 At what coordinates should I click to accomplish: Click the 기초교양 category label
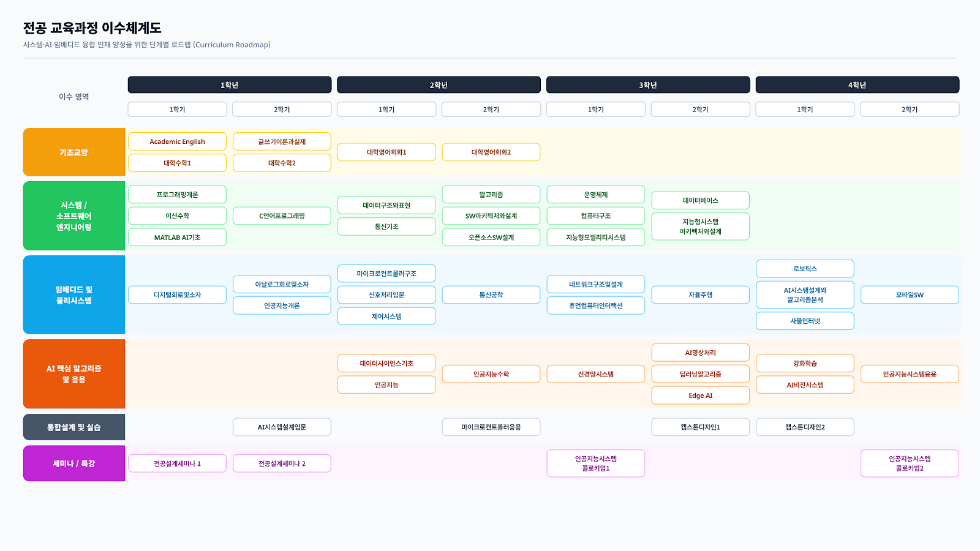(74, 152)
